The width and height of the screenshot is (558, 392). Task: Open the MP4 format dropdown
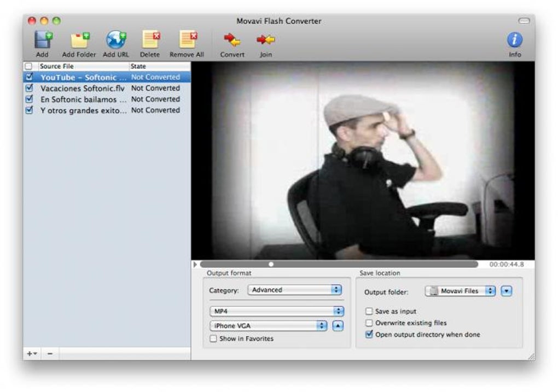pyautogui.click(x=277, y=311)
